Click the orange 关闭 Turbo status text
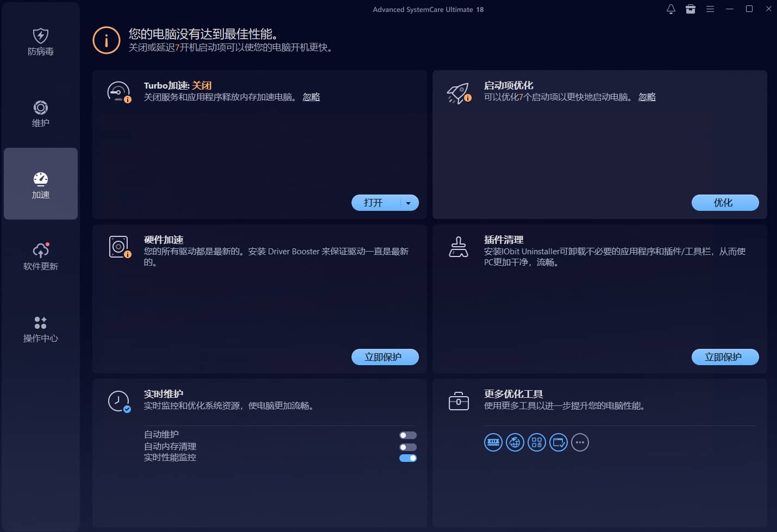The width and height of the screenshot is (777, 532). [202, 85]
